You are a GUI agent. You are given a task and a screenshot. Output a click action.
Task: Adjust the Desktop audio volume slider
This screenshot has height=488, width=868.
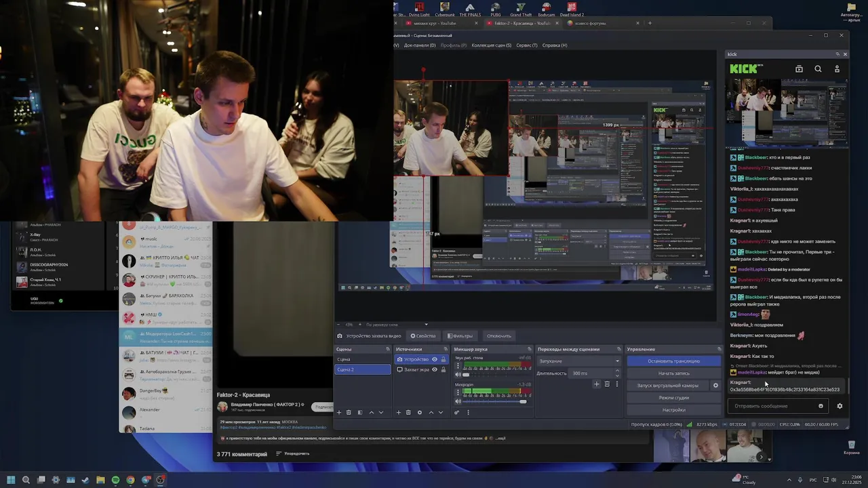pyautogui.click(x=497, y=374)
